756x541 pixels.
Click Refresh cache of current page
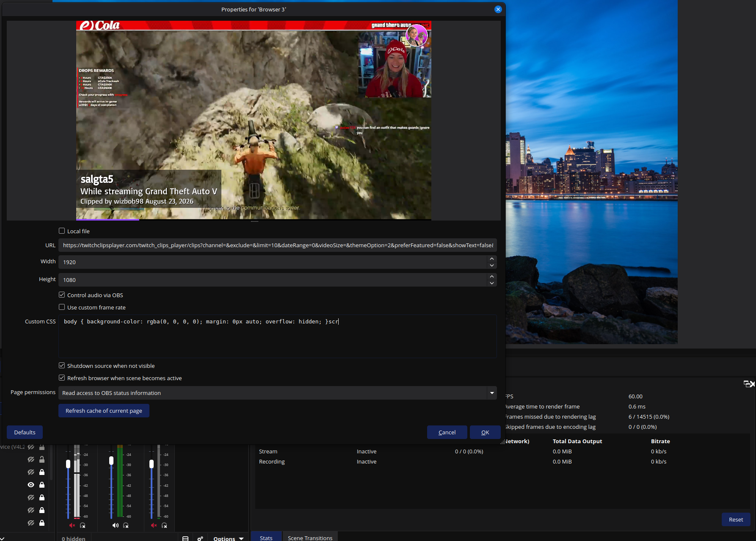pyautogui.click(x=104, y=411)
